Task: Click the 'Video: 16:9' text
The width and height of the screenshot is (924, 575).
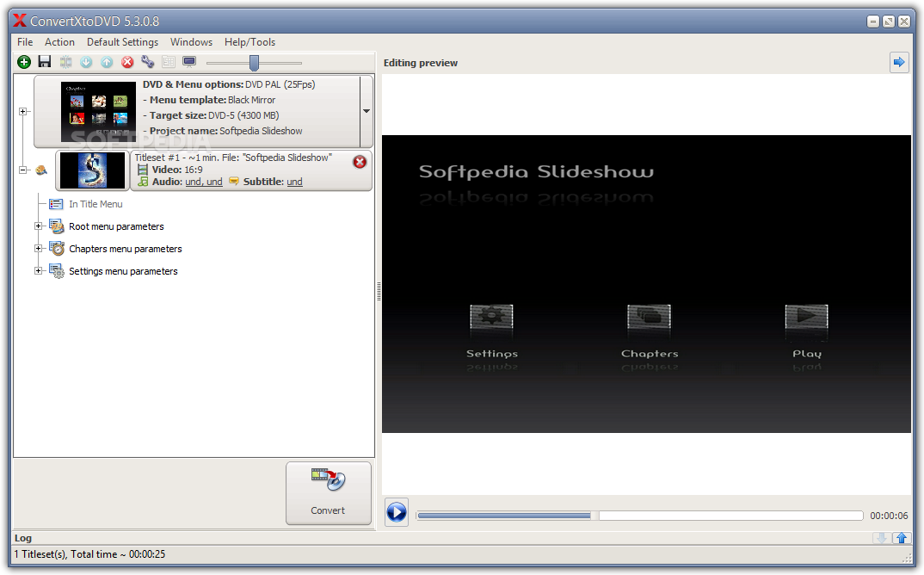Action: point(176,170)
